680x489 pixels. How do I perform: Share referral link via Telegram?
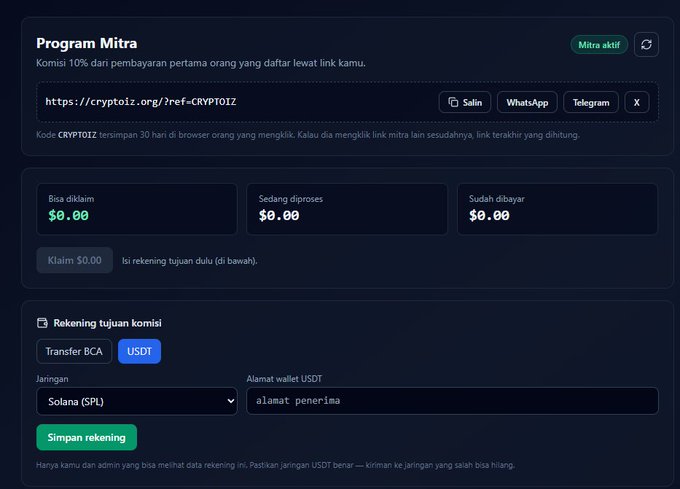pos(591,102)
